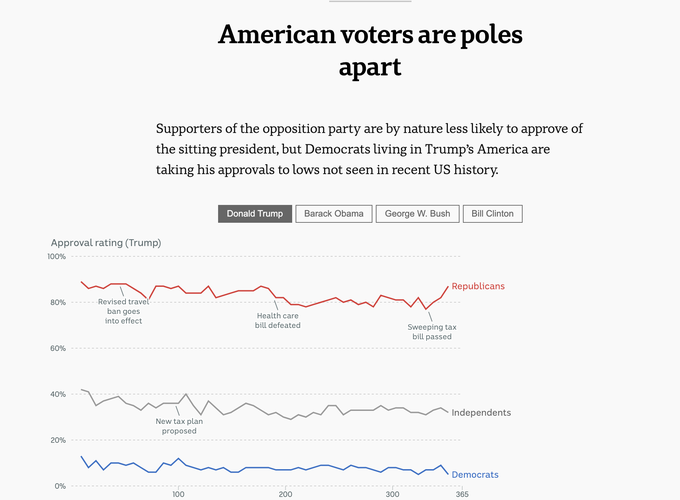This screenshot has height=500, width=680.
Task: Click the blue Democrats approval line
Action: 260,467
